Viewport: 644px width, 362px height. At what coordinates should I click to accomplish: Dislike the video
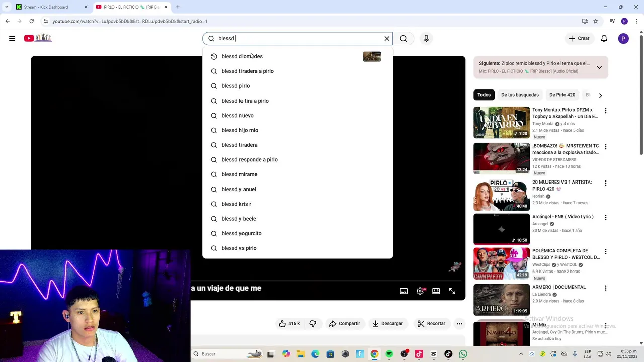tap(313, 324)
